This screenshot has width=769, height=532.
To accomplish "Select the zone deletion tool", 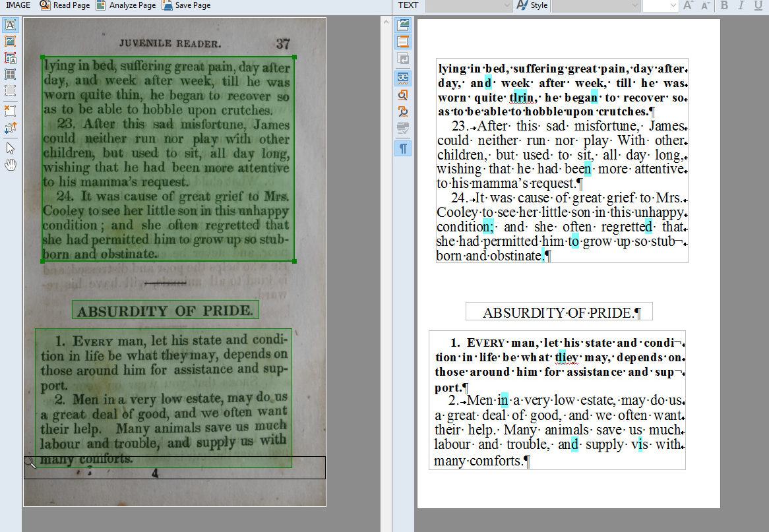I will coord(11,111).
